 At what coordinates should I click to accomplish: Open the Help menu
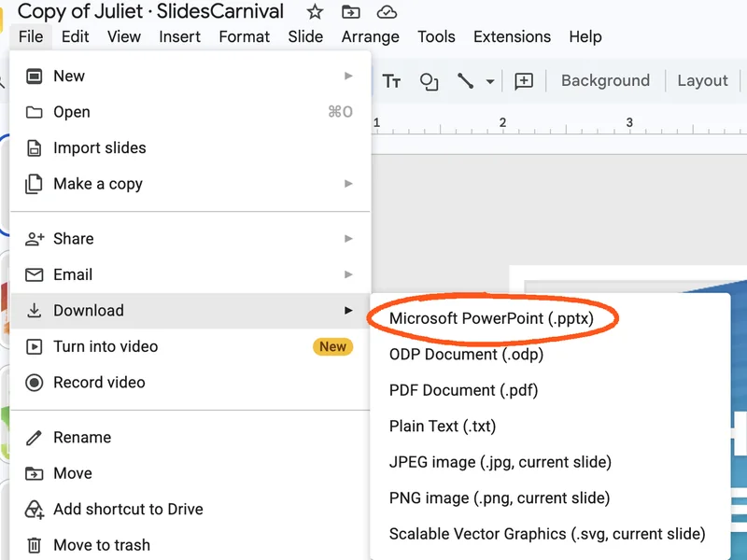tap(585, 36)
